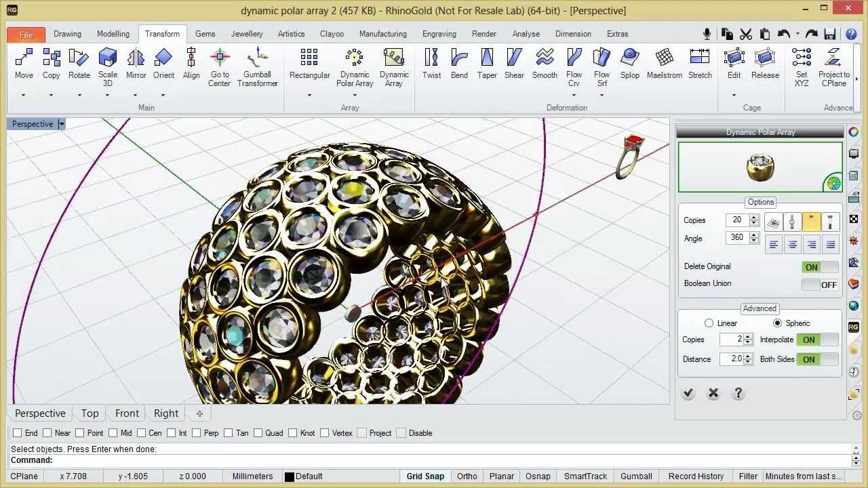Open the Align tool
The height and width of the screenshot is (488, 868).
[191, 58]
